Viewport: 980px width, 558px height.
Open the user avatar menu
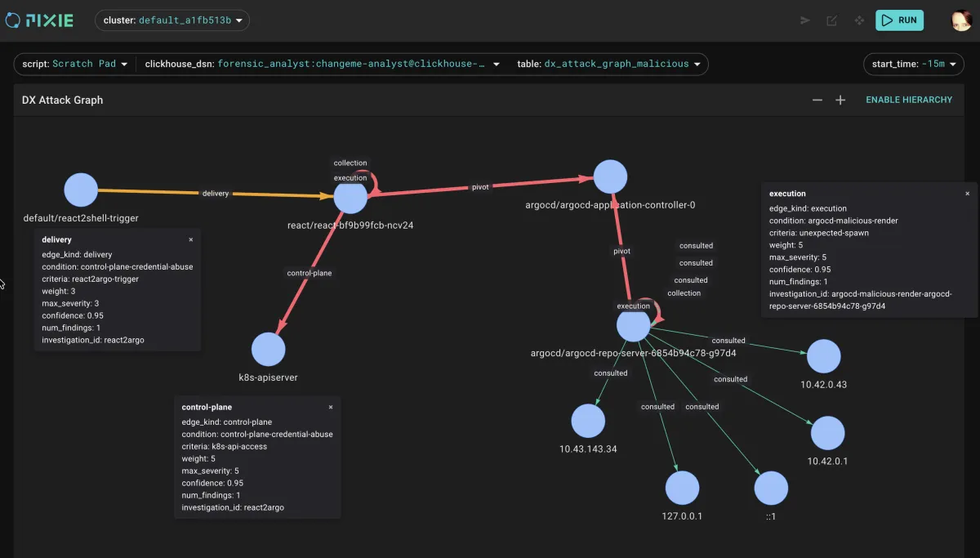(x=961, y=20)
